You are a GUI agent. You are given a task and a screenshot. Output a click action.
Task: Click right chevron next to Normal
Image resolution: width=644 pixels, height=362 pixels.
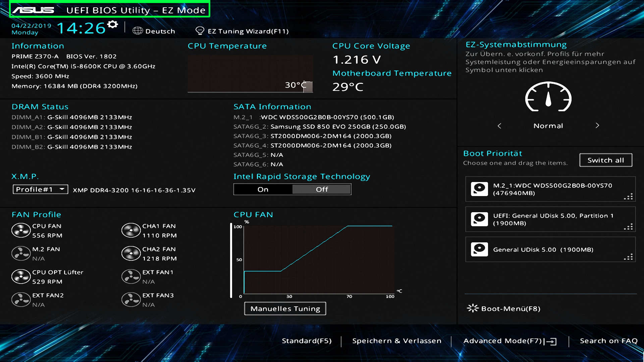pyautogui.click(x=597, y=126)
